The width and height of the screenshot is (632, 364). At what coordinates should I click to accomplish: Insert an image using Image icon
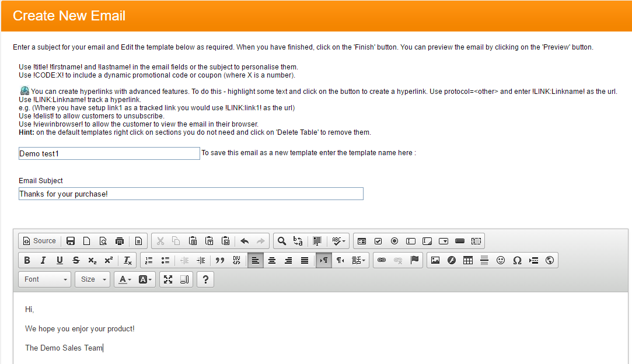pyautogui.click(x=435, y=260)
